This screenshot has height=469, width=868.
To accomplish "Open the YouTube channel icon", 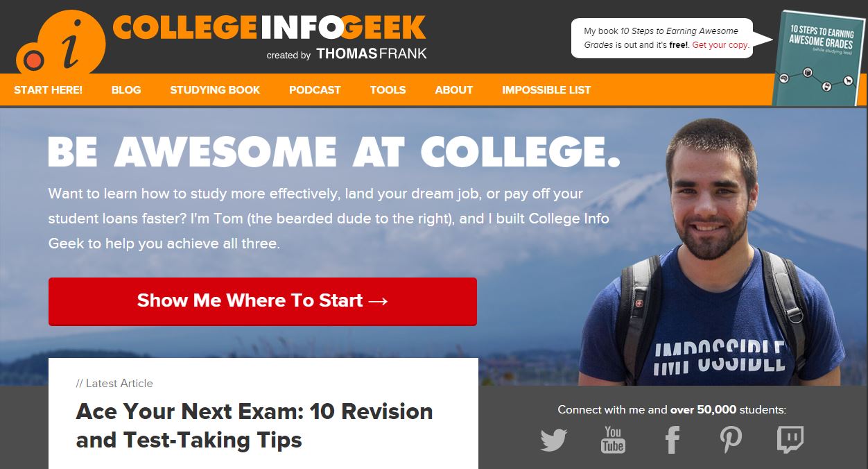I will pyautogui.click(x=613, y=440).
